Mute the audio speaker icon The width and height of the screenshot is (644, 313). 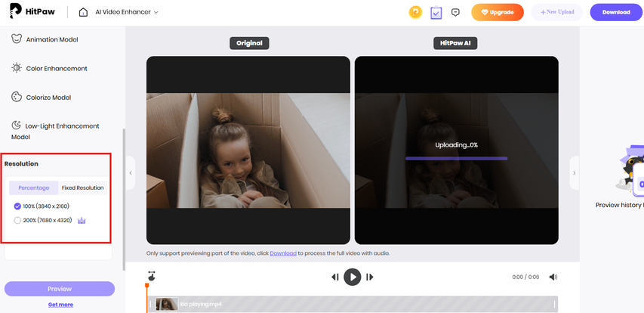(553, 277)
